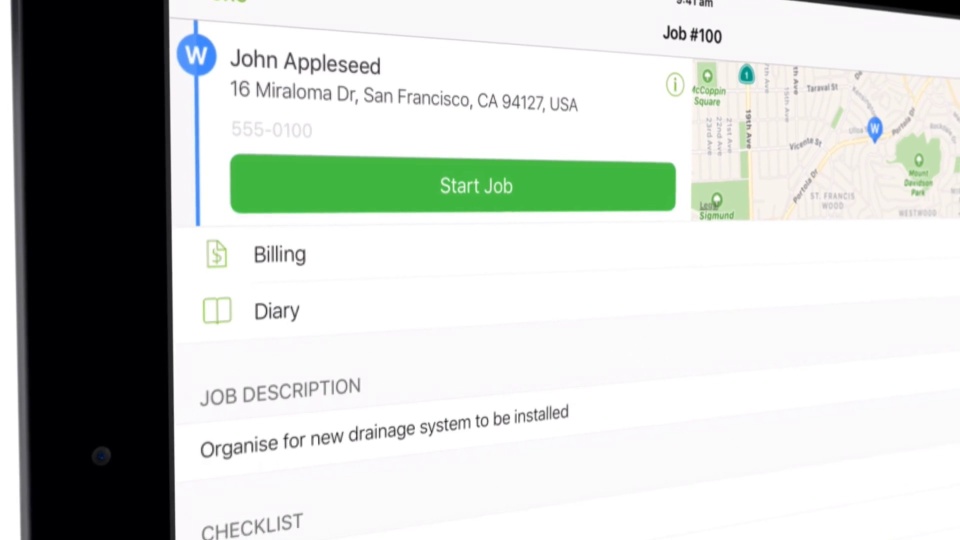This screenshot has height=540, width=960.
Task: Click the CHECKLIST section header
Action: tap(252, 525)
